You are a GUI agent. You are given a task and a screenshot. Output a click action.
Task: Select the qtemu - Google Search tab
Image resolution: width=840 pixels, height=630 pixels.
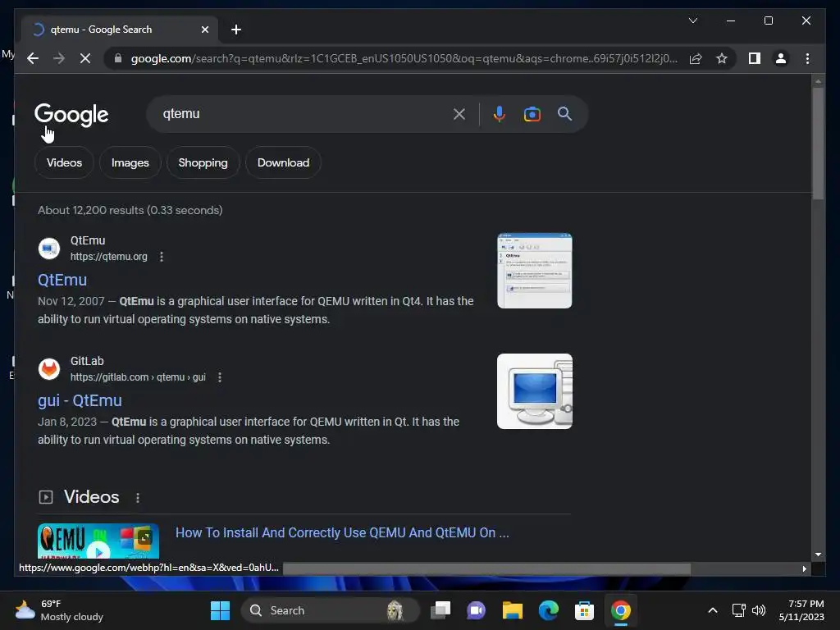click(119, 30)
